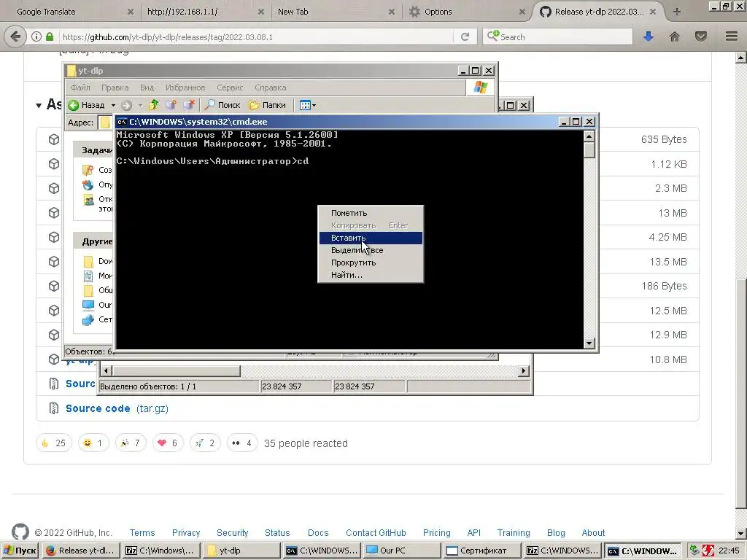Click package cube icon in 186 Bytes row
This screenshot has width=747, height=560.
click(x=54, y=286)
